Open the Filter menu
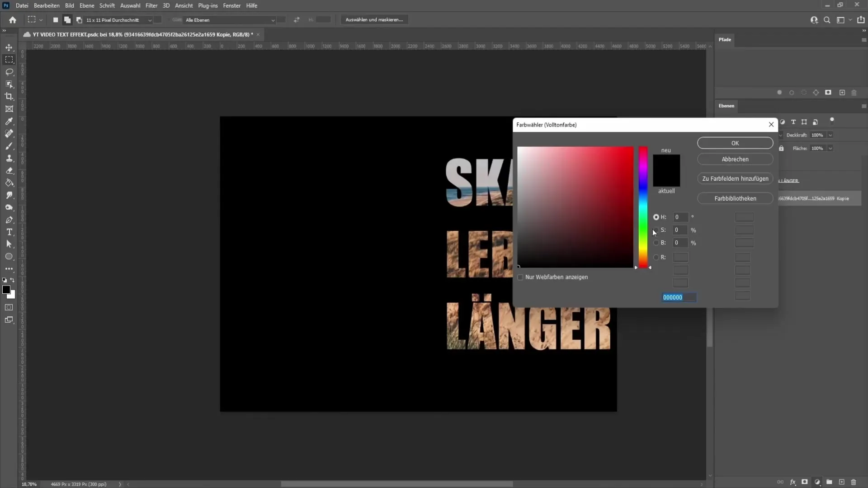This screenshot has width=868, height=488. 151,5
